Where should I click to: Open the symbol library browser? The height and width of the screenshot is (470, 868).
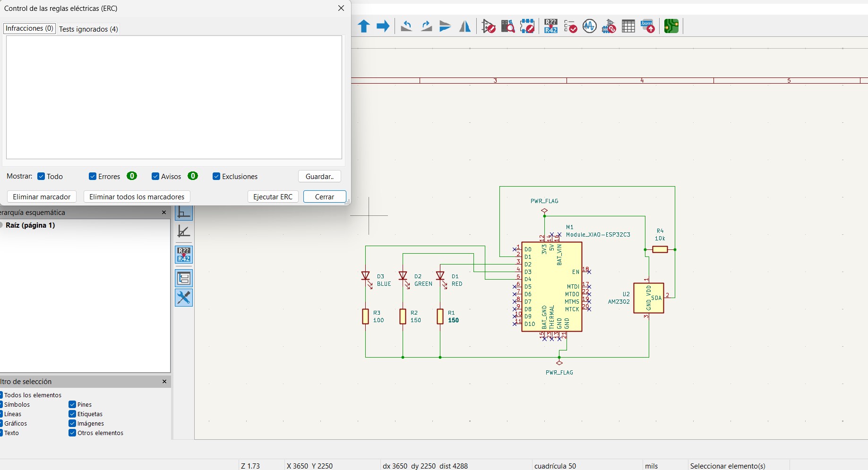coord(508,26)
